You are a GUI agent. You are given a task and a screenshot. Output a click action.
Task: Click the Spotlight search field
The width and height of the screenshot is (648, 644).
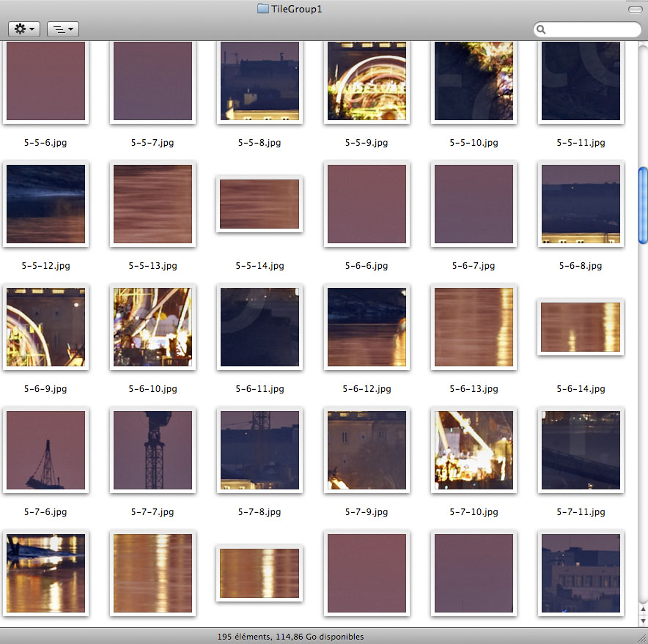(x=587, y=29)
